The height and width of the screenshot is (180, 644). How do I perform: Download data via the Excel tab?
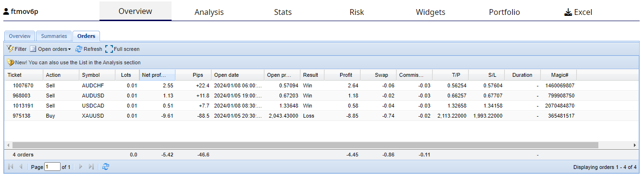click(x=578, y=12)
